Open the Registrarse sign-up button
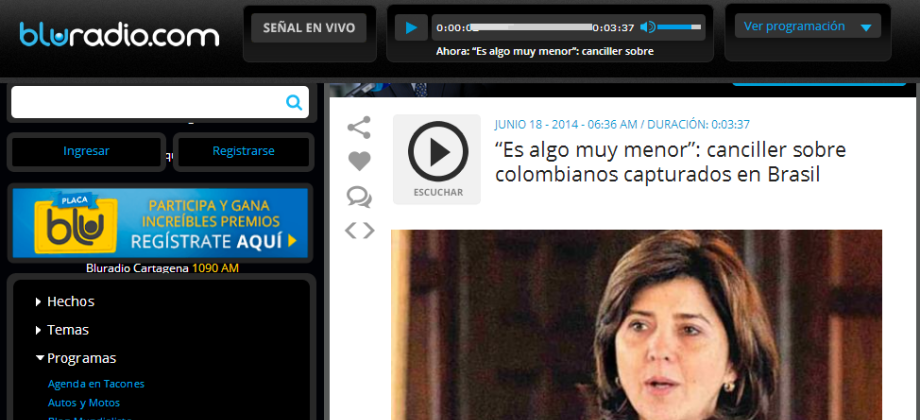Screen dimensions: 920x420 243,151
